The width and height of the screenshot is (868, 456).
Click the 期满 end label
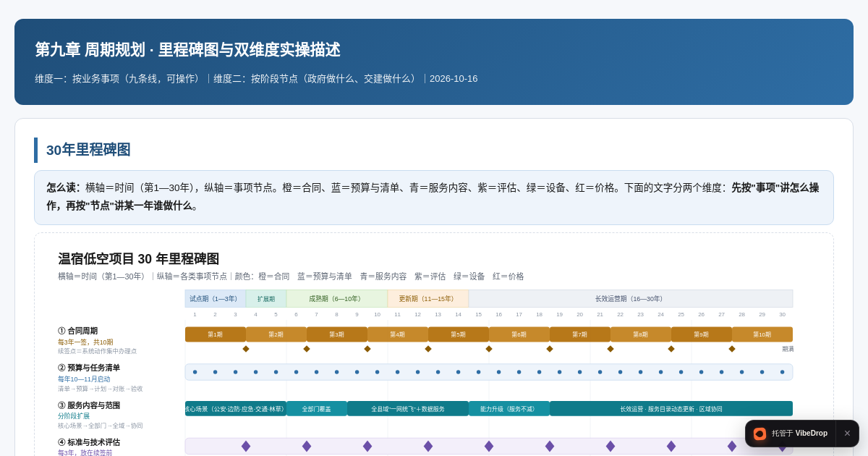(x=788, y=349)
